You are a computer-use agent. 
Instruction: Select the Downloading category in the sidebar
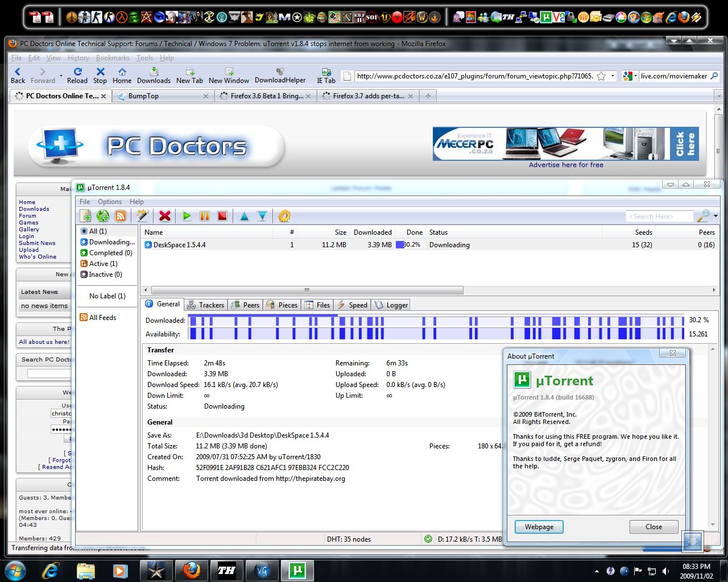point(111,242)
